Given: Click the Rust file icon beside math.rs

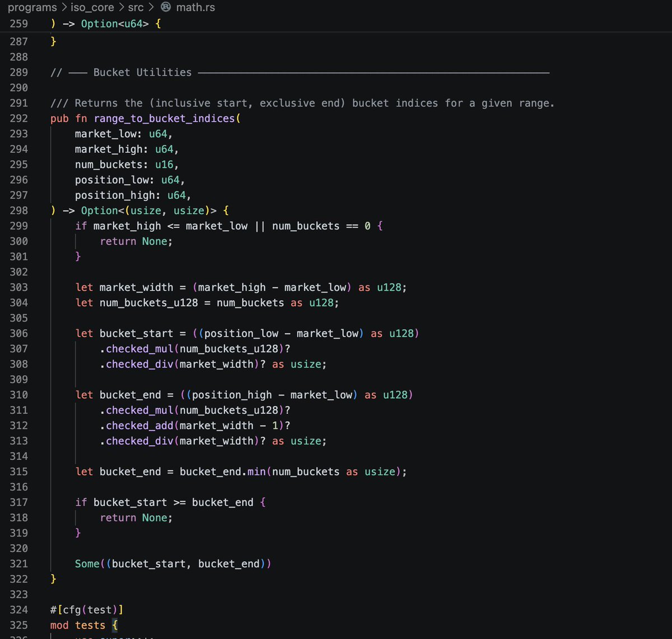Looking at the screenshot, I should (x=166, y=7).
